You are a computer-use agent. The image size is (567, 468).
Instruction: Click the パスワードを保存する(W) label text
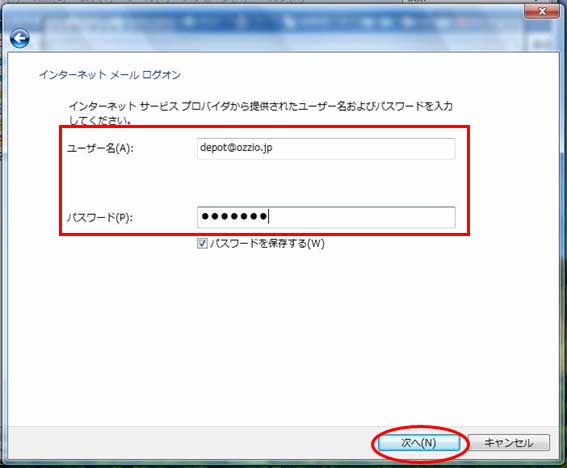coord(267,243)
